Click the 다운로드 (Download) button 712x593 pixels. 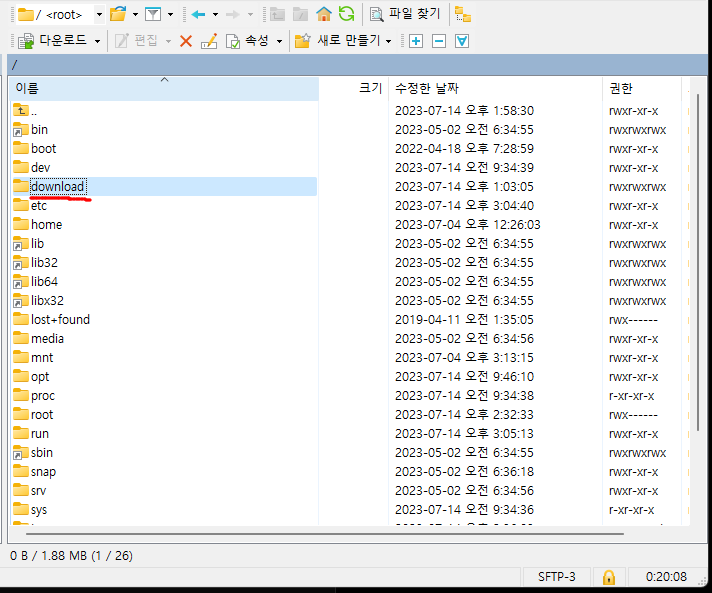point(52,41)
